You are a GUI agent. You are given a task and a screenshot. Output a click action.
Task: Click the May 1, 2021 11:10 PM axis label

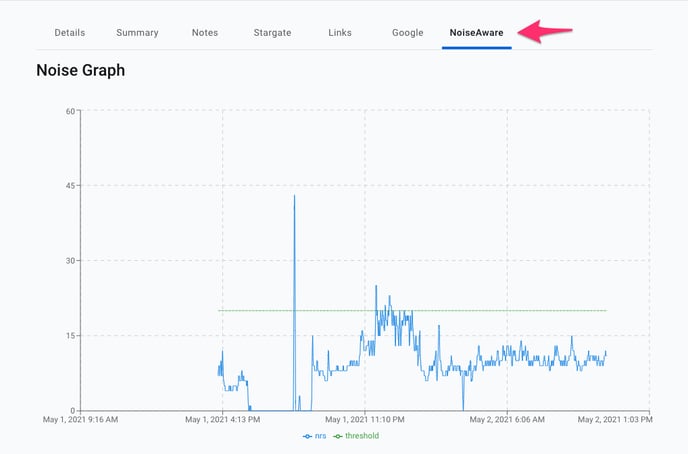pos(365,420)
